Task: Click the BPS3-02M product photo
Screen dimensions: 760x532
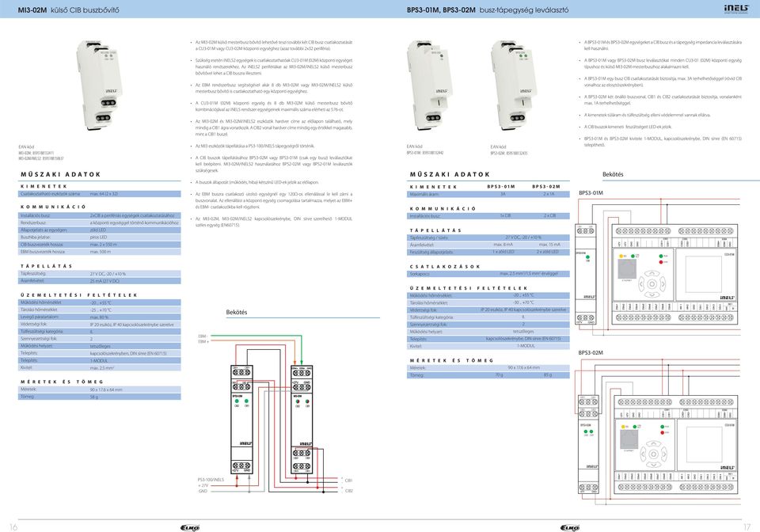Action: point(513,85)
